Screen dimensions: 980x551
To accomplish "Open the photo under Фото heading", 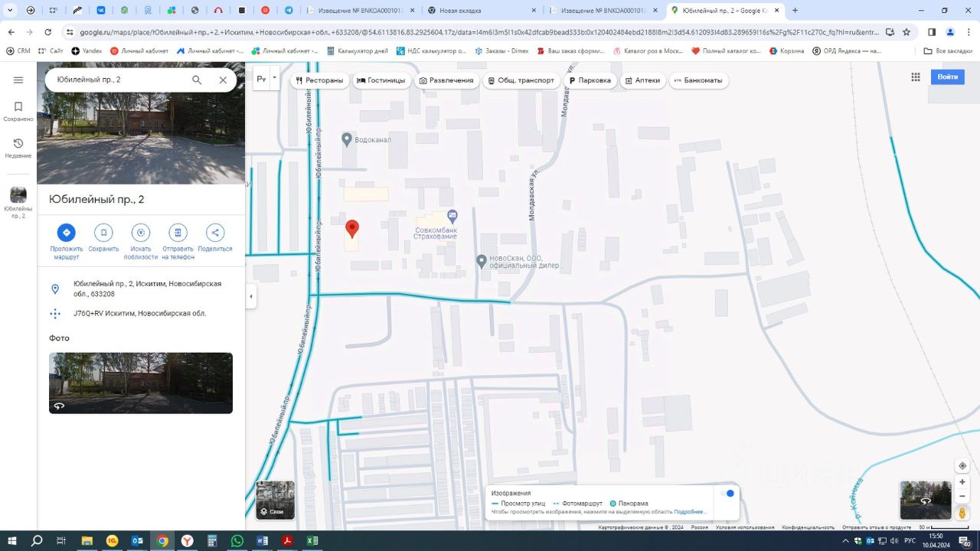I will point(141,383).
